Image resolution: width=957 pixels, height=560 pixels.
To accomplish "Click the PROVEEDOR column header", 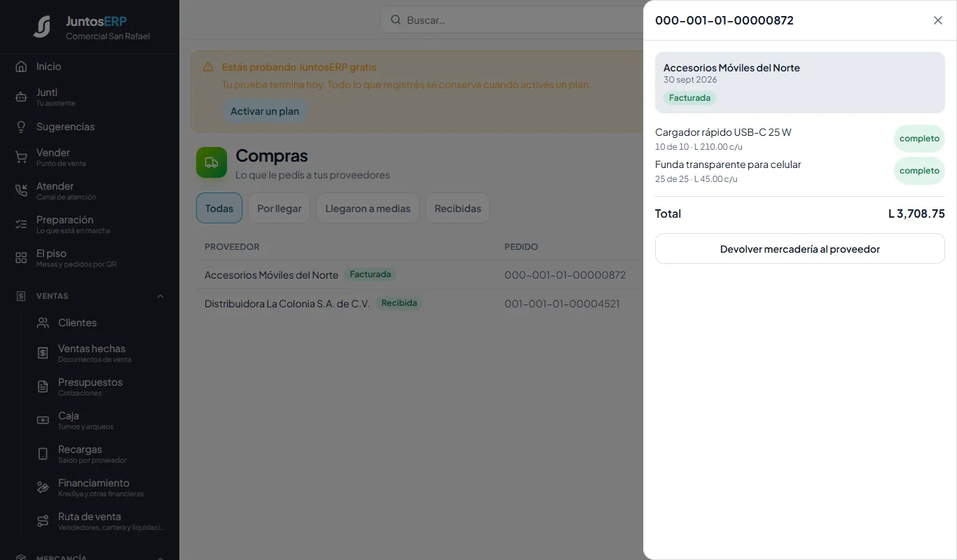I will (x=232, y=247).
